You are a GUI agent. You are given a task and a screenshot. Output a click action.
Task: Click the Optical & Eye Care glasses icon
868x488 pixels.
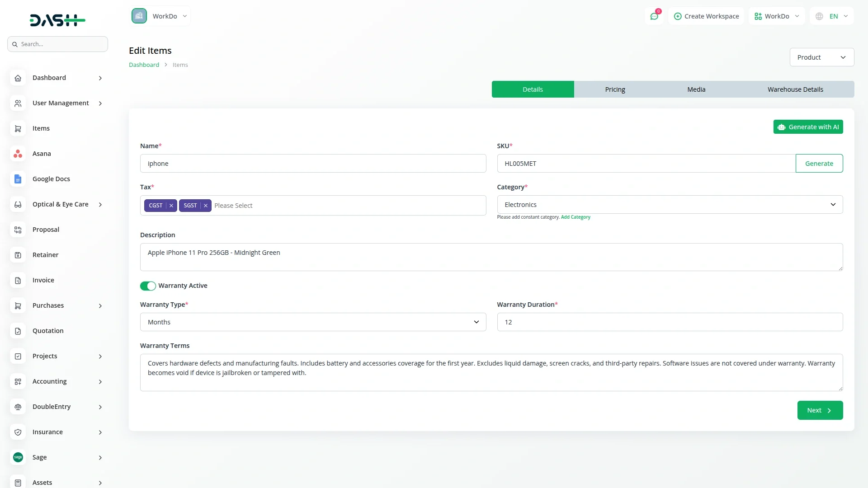18,204
